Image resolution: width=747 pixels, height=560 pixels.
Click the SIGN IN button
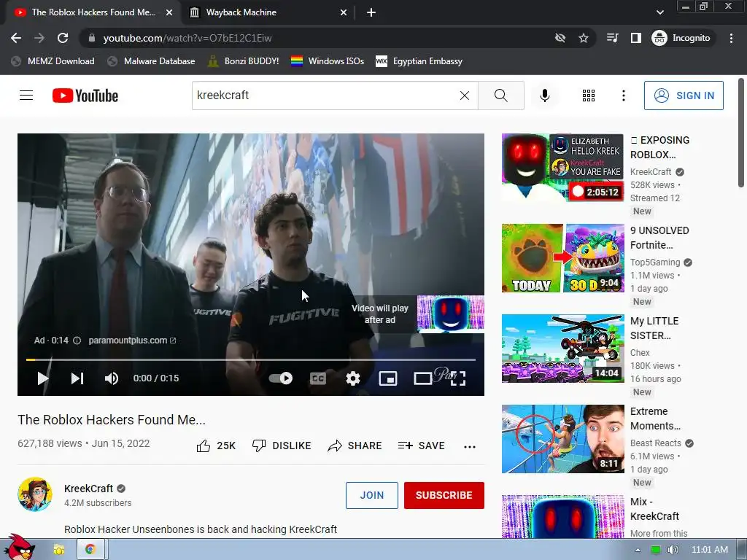[684, 96]
